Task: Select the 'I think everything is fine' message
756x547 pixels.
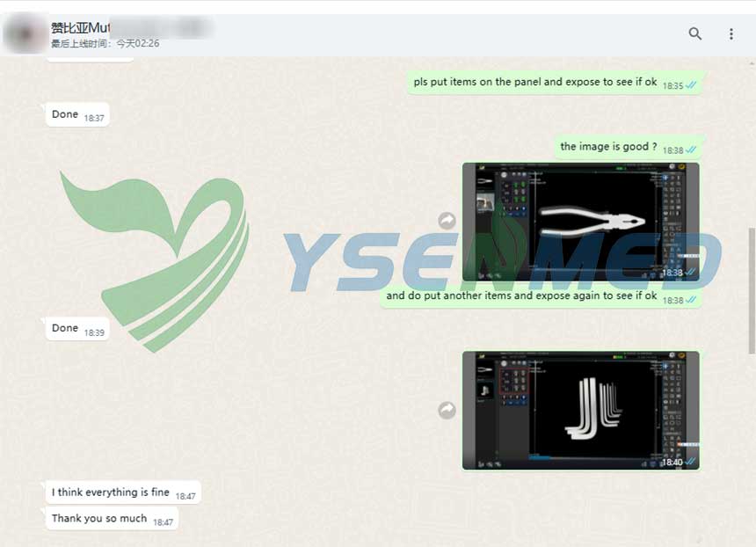Action: pyautogui.click(x=111, y=492)
